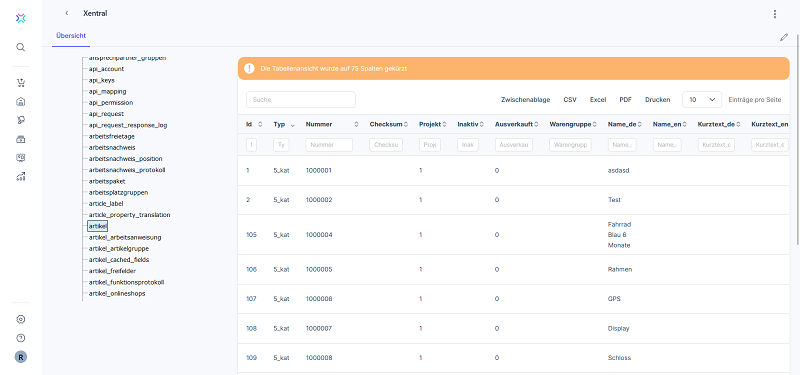Select artikel_arbeitsanweisung in the tree
The width and height of the screenshot is (800, 375).
click(x=125, y=237)
